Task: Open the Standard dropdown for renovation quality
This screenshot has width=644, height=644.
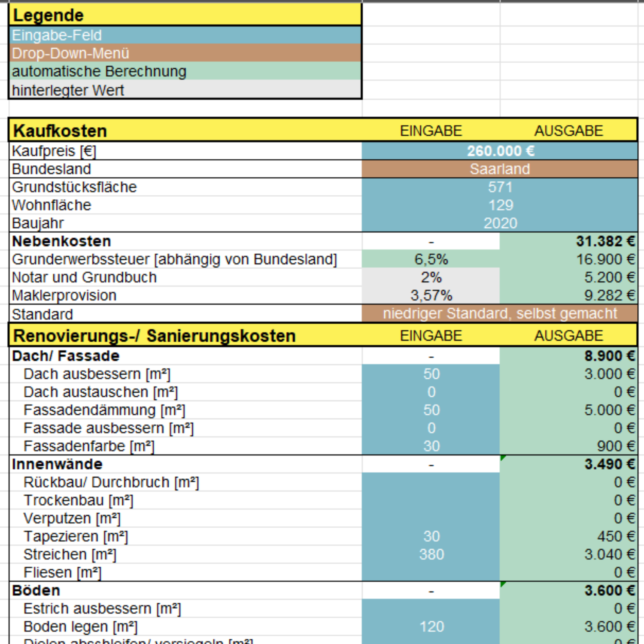Action: (500, 314)
